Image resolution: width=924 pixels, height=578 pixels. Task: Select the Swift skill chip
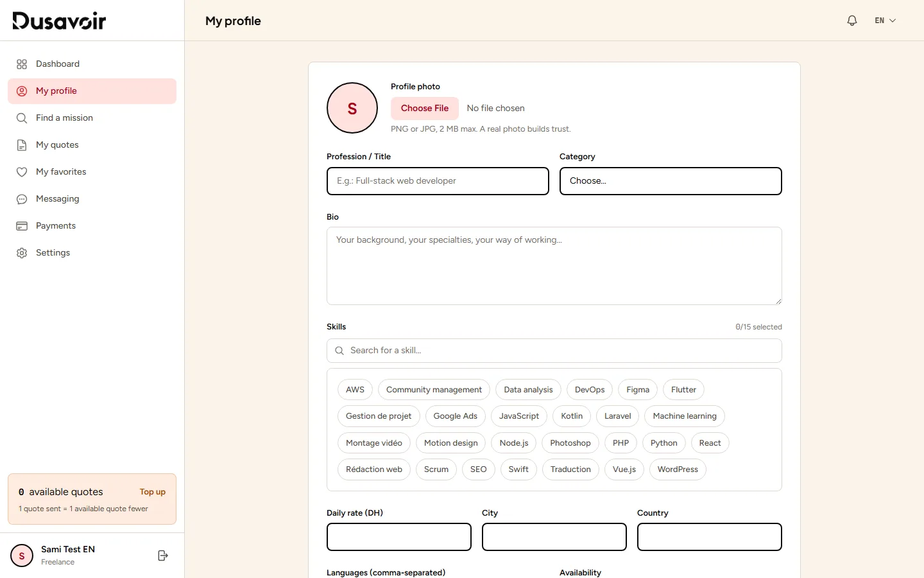518,469
